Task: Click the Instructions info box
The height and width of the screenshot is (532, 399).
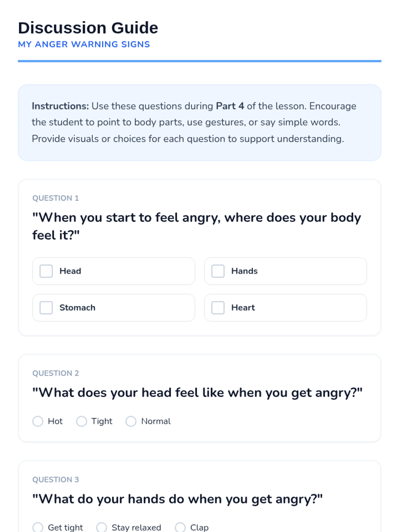Action: [199, 122]
